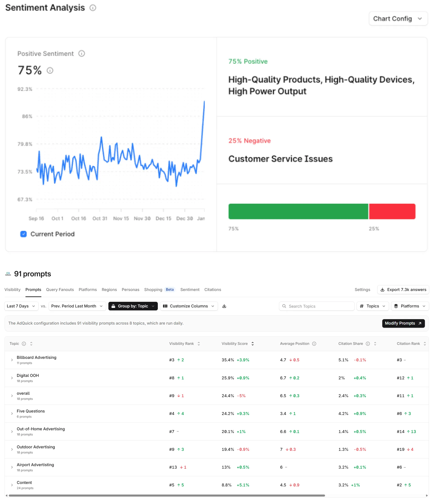This screenshot has width=433, height=504.
Task: Click download icon next to Customize Columns
Action: (224, 306)
